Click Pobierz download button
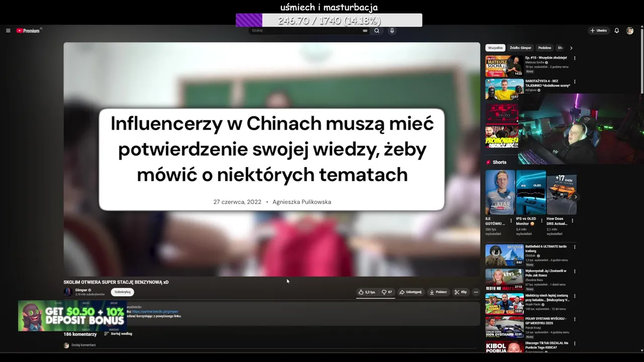Image resolution: width=644 pixels, height=362 pixels. [x=438, y=292]
